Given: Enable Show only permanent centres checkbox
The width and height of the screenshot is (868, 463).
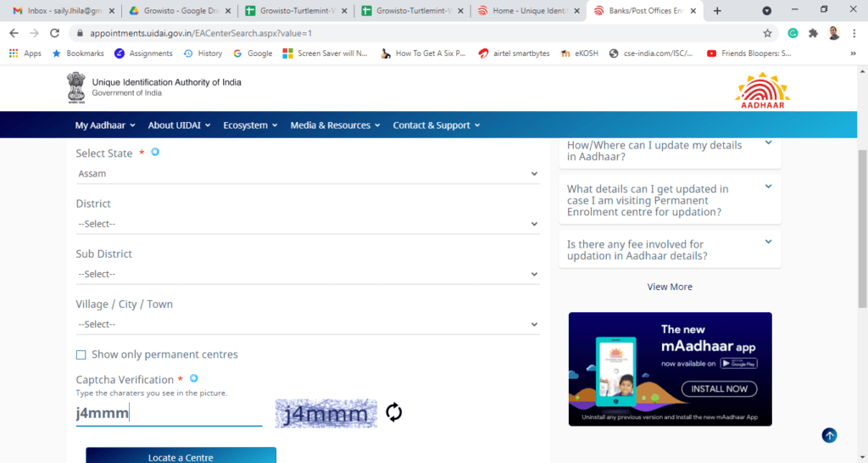Looking at the screenshot, I should click(x=81, y=354).
